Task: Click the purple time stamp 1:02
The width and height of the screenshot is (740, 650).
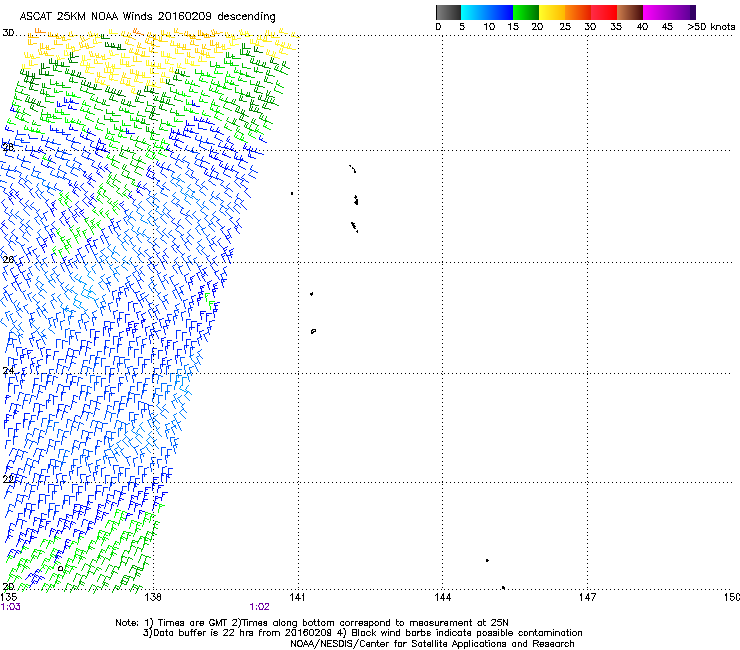Action: click(260, 607)
